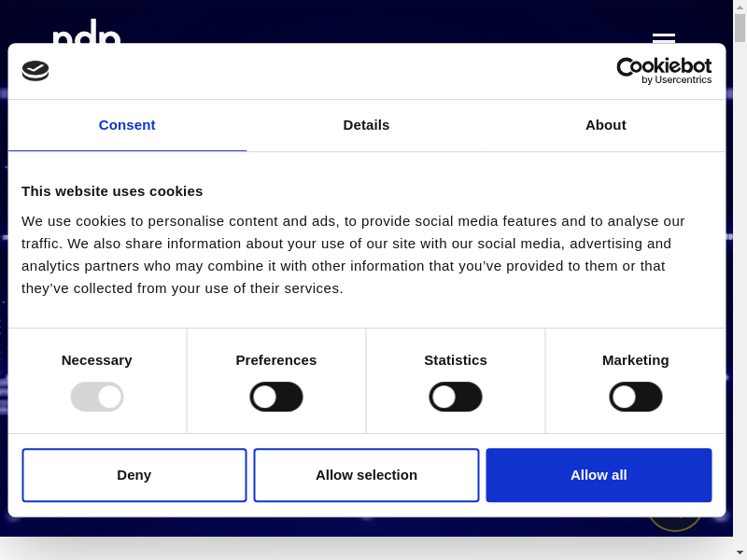Image resolution: width=747 pixels, height=560 pixels.
Task: Enable the Preferences cookies switch
Action: [x=276, y=397]
